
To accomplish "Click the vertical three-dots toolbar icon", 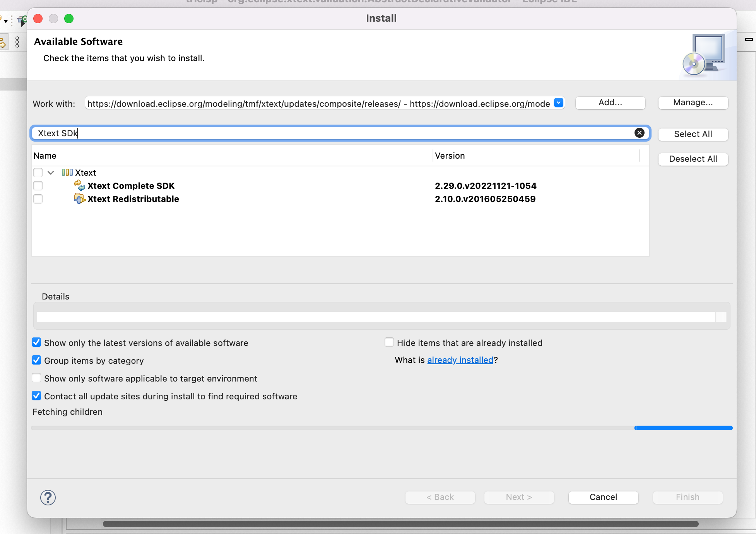I will pos(17,42).
